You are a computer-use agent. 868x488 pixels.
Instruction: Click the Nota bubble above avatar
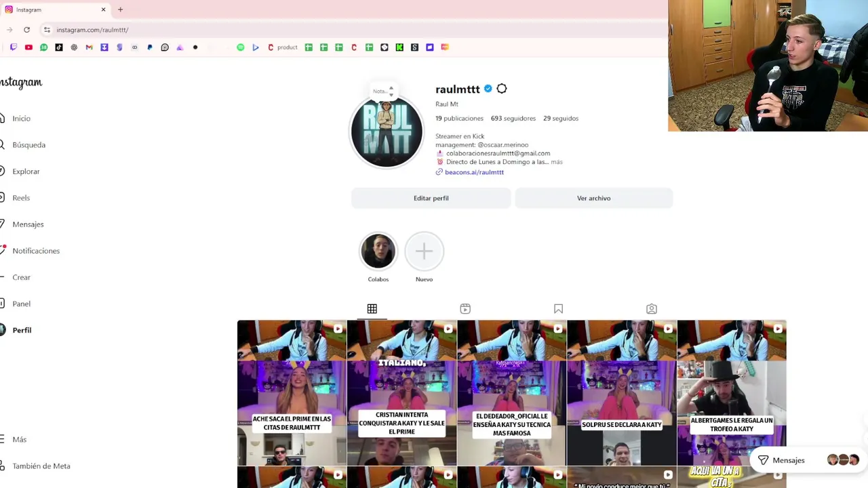tap(382, 91)
